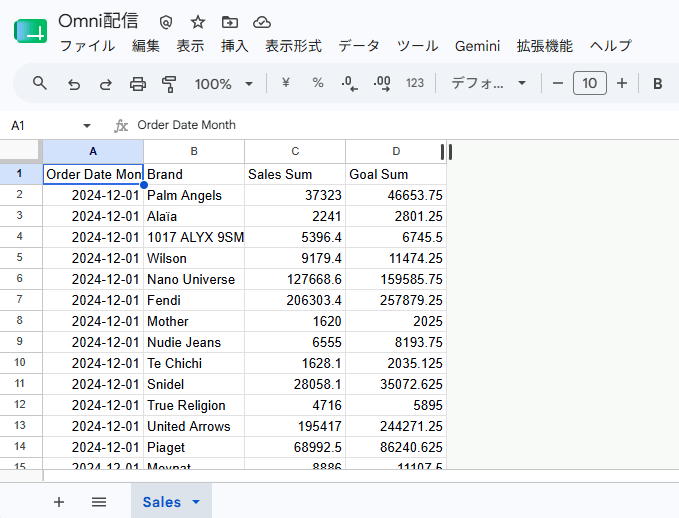
Task: Open the ツール menu
Action: 417,46
